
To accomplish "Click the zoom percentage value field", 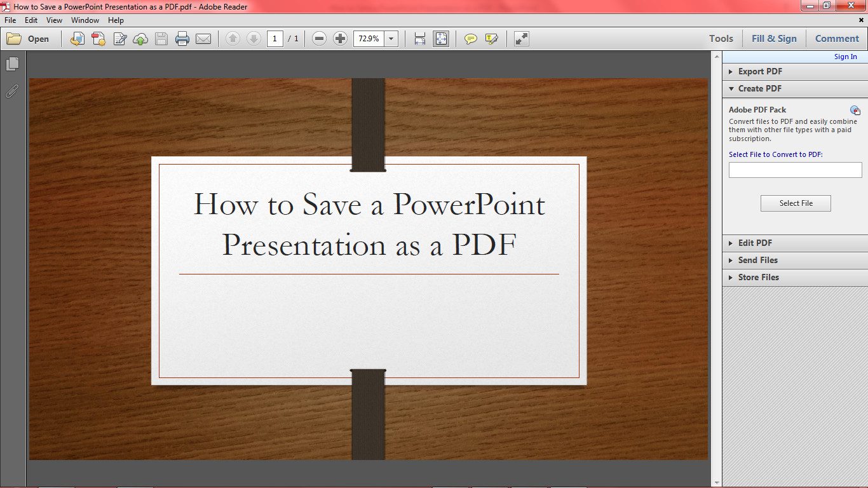I will [369, 39].
